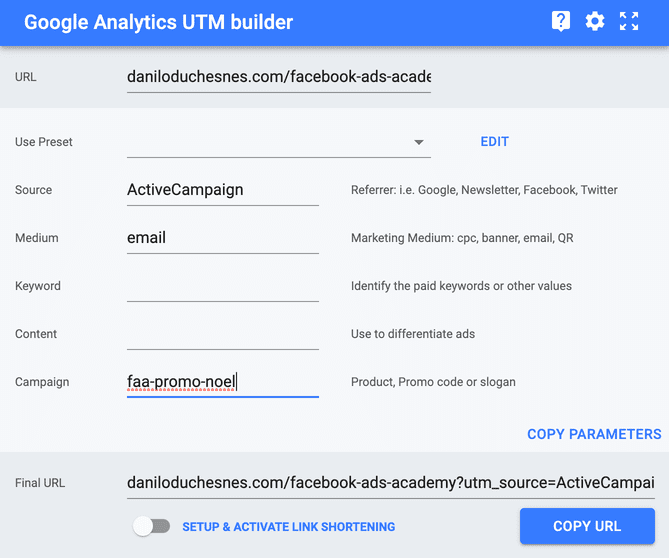Click the Final URL field
This screenshot has height=558, width=669.
click(390, 483)
